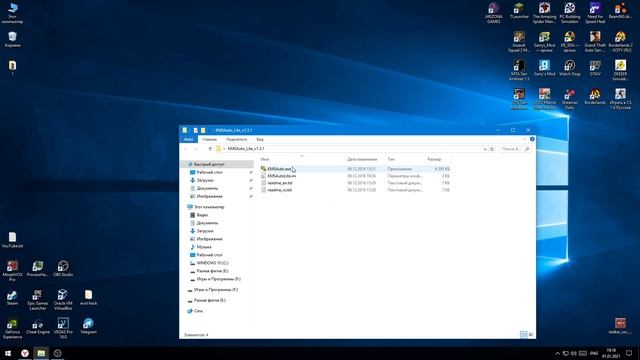Open the Garry's Mod desktop shortcut

(x=544, y=68)
